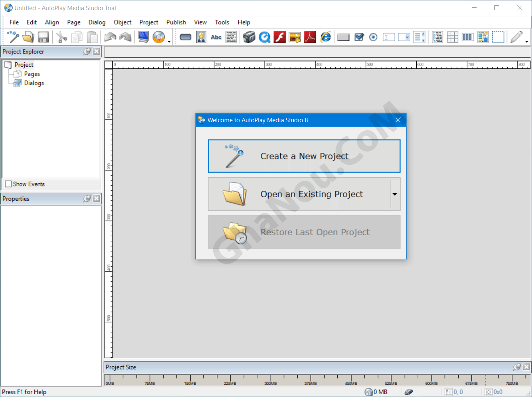Select the combo box object tool
Viewport: 532px width, 397px height.
404,37
